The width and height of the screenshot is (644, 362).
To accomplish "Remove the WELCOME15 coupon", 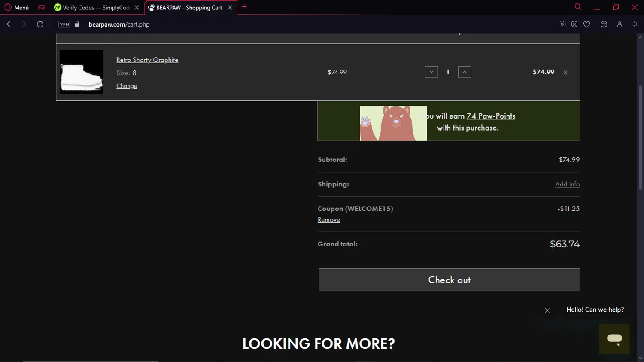I will click(329, 220).
